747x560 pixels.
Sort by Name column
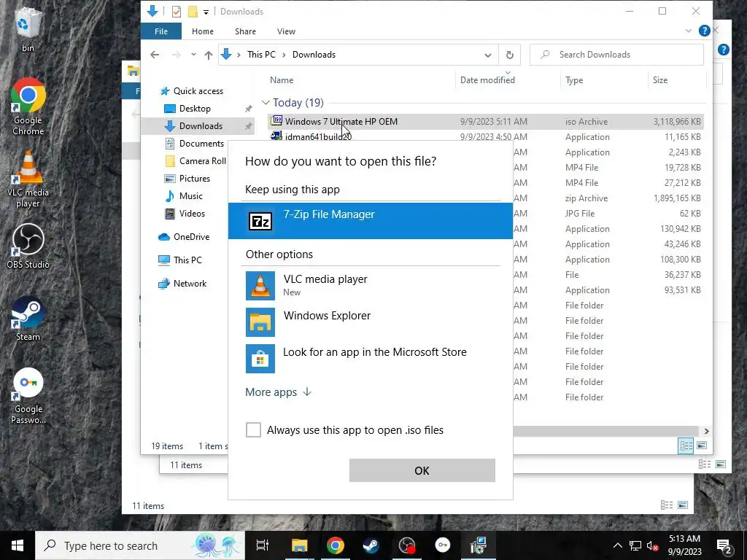pyautogui.click(x=282, y=80)
